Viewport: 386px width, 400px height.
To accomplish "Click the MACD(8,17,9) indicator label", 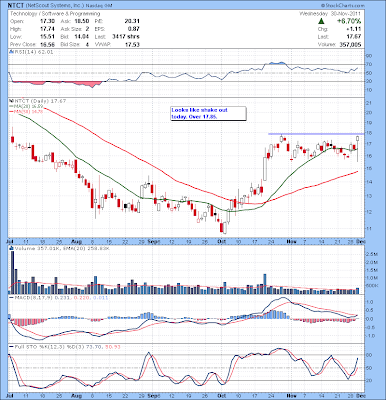I will 59,297.
